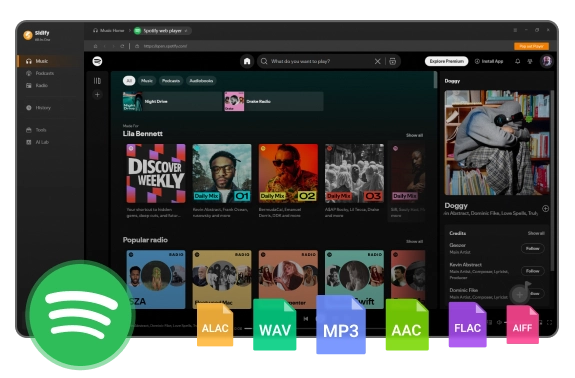The width and height of the screenshot is (575, 378).
Task: Expand Your Library icon
Action: [97, 81]
